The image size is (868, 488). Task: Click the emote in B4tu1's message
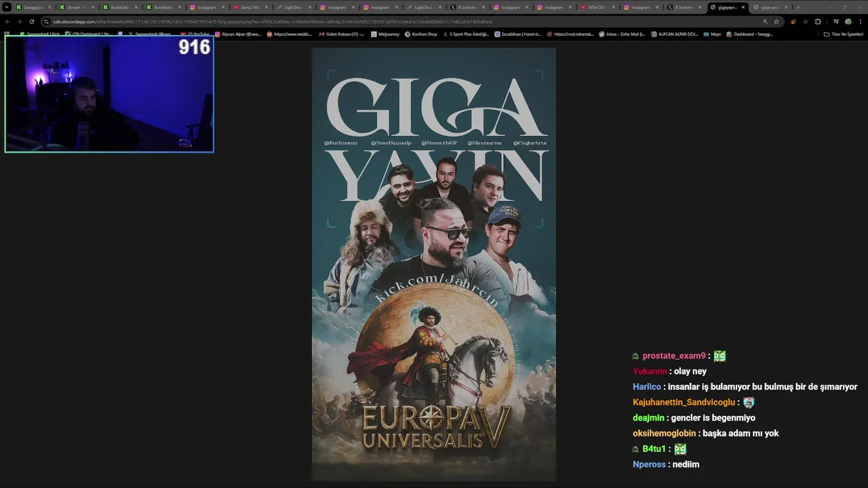pyautogui.click(x=680, y=449)
